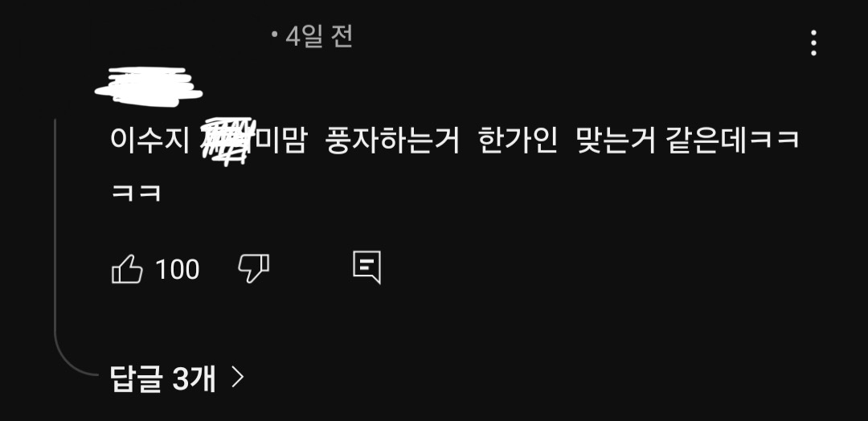This screenshot has height=421, width=868.
Task: Click the word 풍자하는거 in comment
Action: [x=392, y=140]
